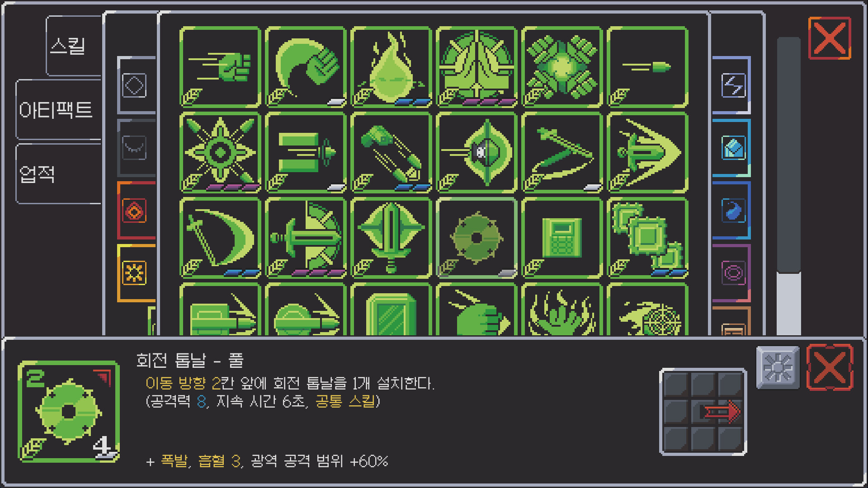Select the green flame skill icon
Viewport: 868px width, 488px height.
(391, 67)
